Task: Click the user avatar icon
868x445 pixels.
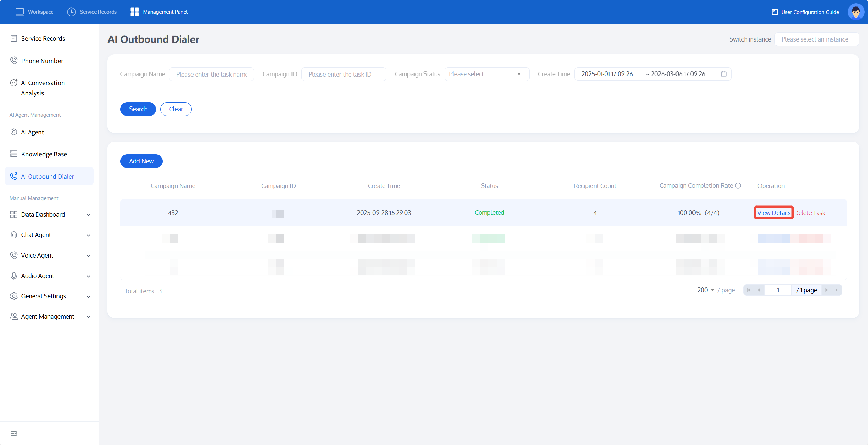Action: click(856, 12)
